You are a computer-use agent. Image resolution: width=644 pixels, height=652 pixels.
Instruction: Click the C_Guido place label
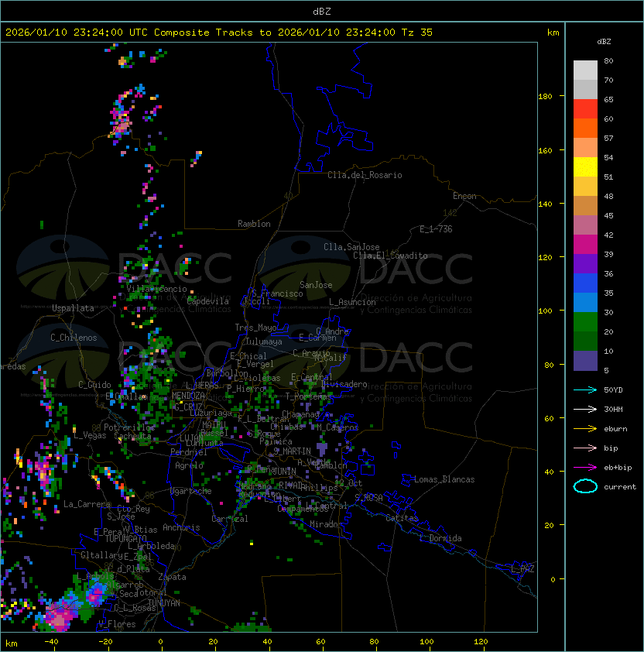coord(94,385)
